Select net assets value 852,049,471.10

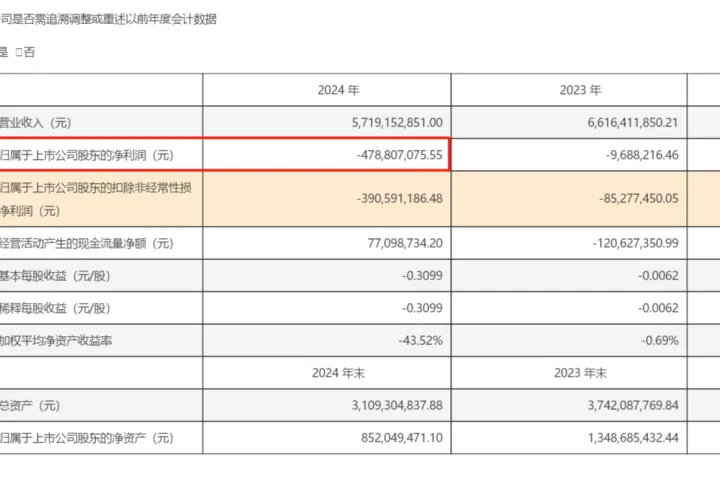(x=402, y=438)
